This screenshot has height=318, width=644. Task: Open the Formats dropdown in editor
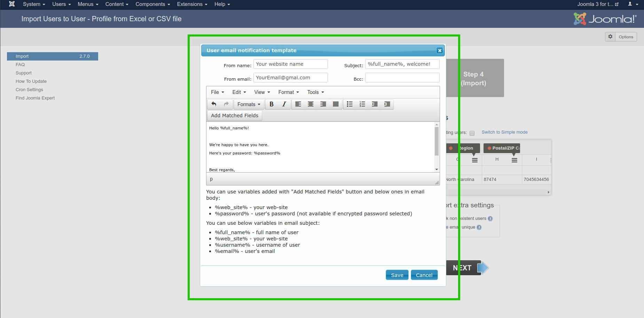click(249, 104)
